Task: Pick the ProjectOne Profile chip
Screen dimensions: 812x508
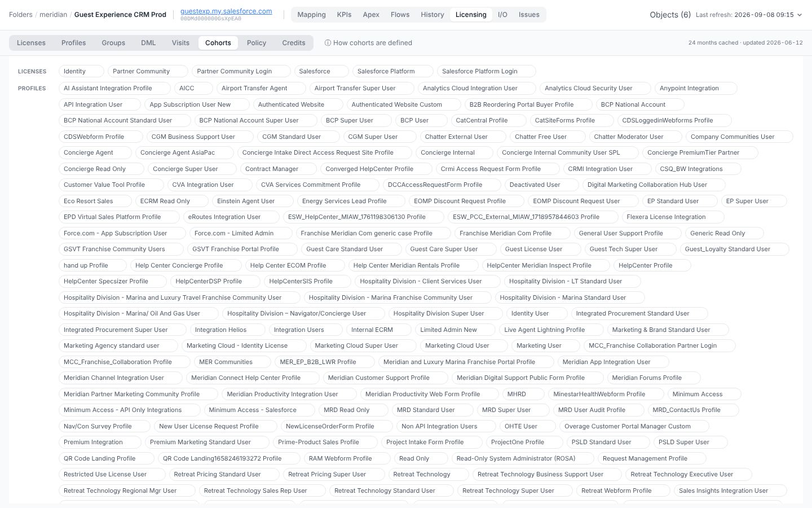Action: pyautogui.click(x=524, y=442)
